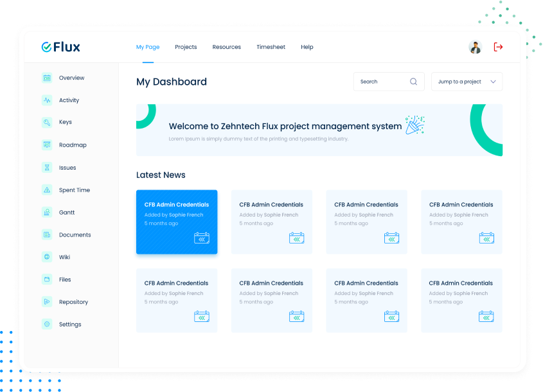
Task: Open the Timesheet tab
Action: [x=271, y=47]
